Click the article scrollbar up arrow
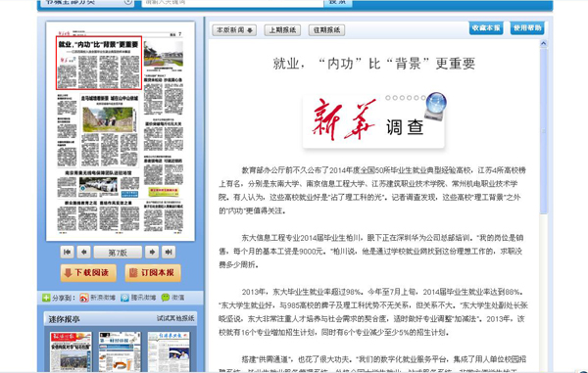Image resolution: width=588 pixels, height=373 pixels. coord(543,44)
